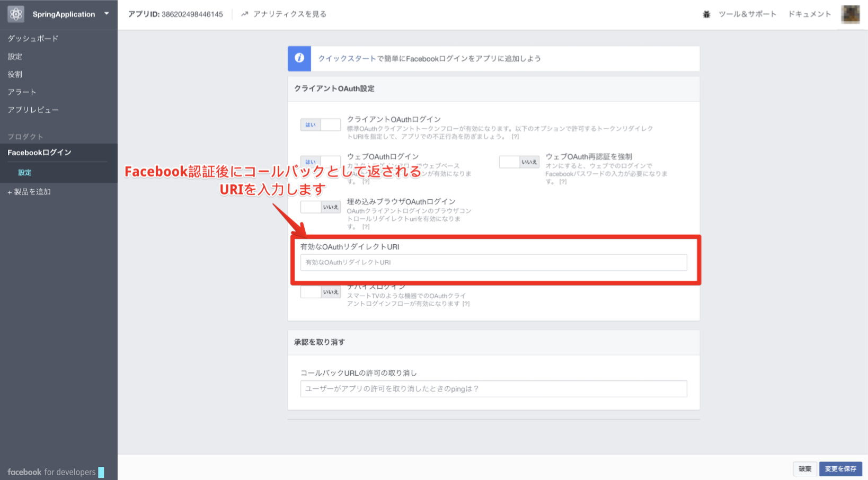Open the クイックスタート link
Viewport: 868px width, 480px height.
coord(347,59)
